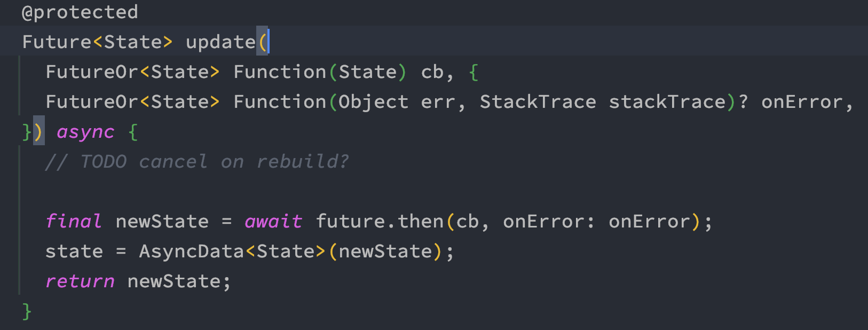Click the TODO cancel on rebuild comment
The width and height of the screenshot is (868, 330).
click(x=197, y=162)
